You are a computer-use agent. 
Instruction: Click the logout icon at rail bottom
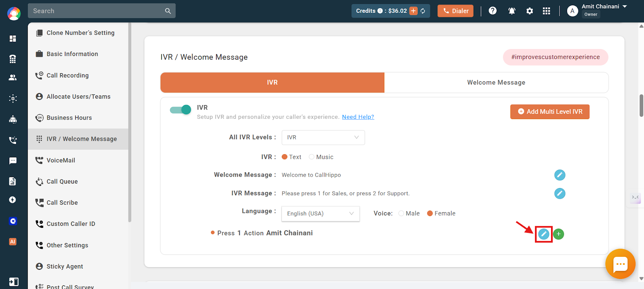click(14, 282)
